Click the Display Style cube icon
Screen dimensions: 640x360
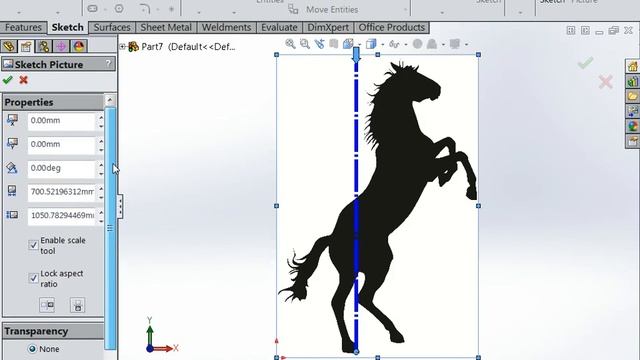pyautogui.click(x=371, y=44)
